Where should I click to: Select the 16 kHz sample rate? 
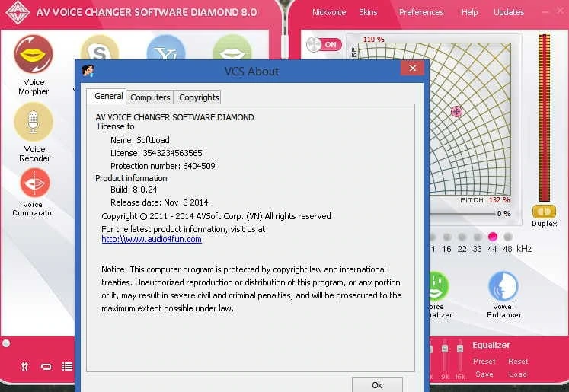pyautogui.click(x=446, y=237)
